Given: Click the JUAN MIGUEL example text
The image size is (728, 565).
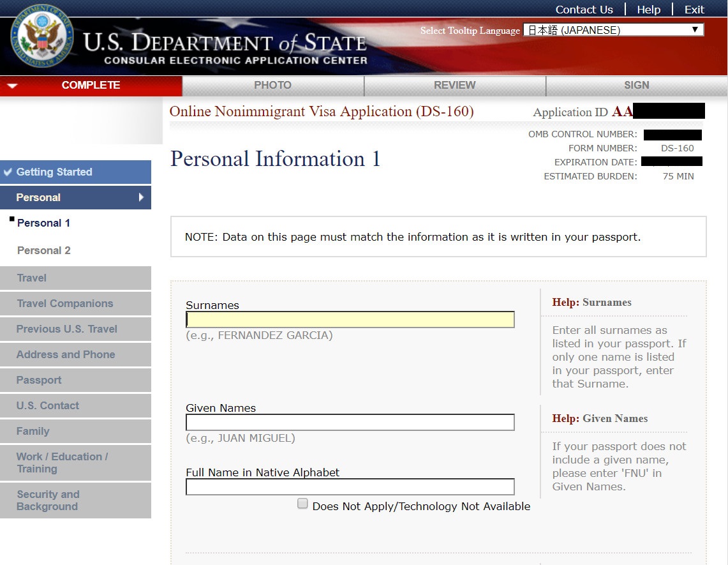Looking at the screenshot, I should pyautogui.click(x=241, y=438).
